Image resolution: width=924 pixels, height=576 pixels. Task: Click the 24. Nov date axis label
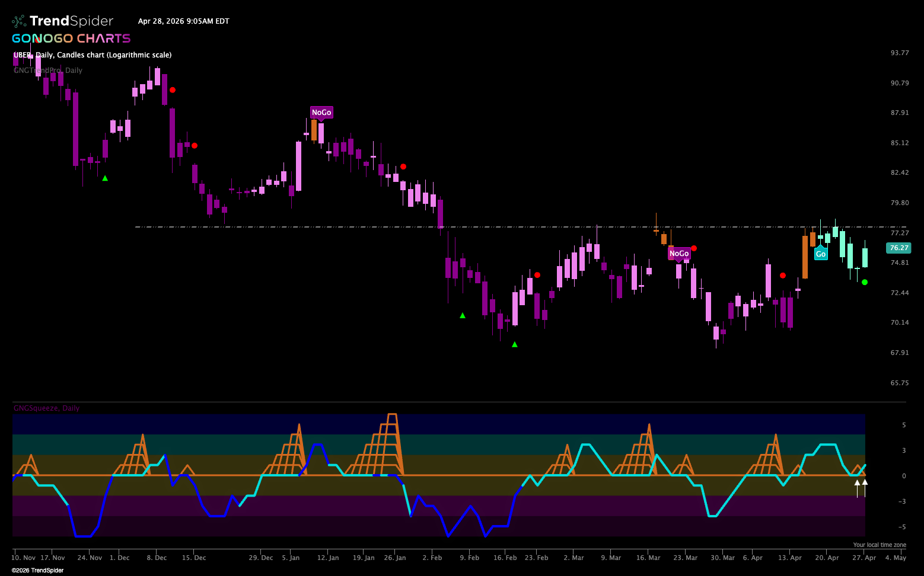coord(90,558)
